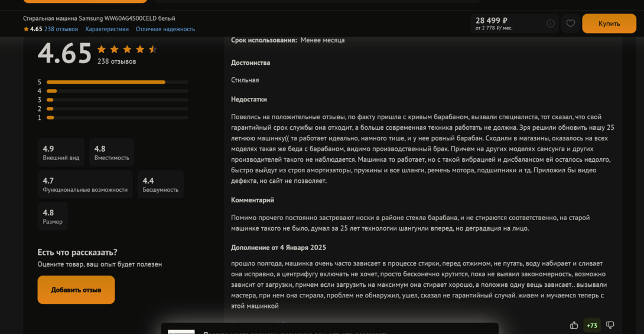The height and width of the screenshot is (334, 644).
Task: Open Отличная надежность link
Action: coord(165,29)
